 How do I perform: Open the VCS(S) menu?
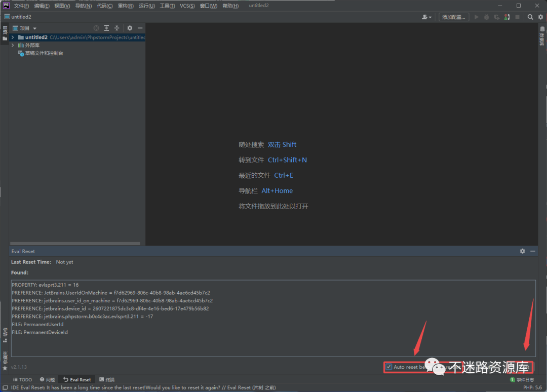point(187,6)
